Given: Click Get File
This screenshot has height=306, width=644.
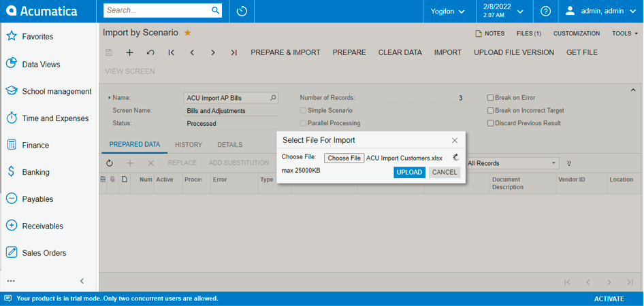Looking at the screenshot, I should coord(582,52).
